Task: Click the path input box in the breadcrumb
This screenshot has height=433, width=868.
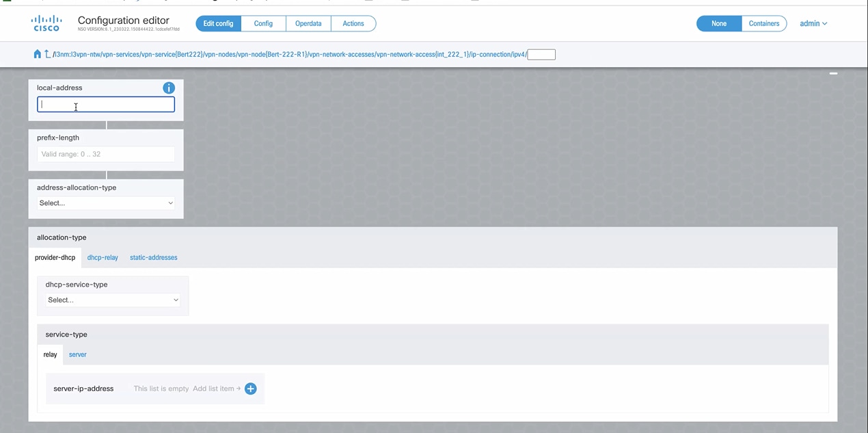Action: 541,54
